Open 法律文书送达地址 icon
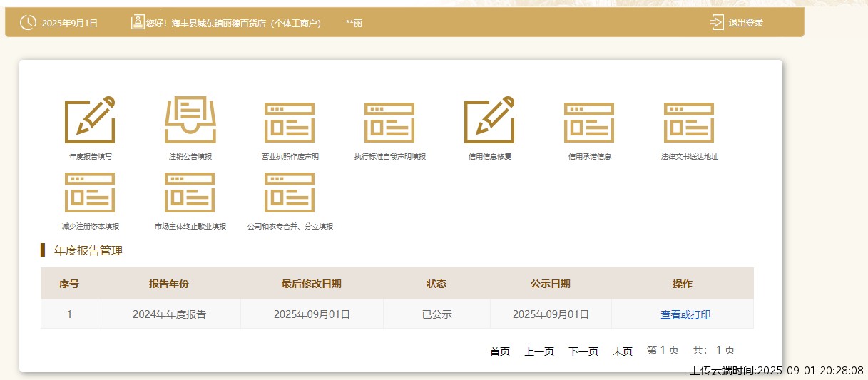The image size is (868, 380). (689, 123)
